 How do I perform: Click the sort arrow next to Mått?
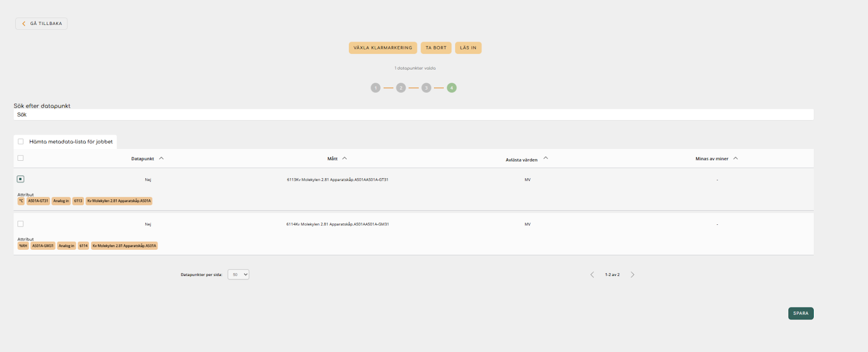(x=344, y=158)
